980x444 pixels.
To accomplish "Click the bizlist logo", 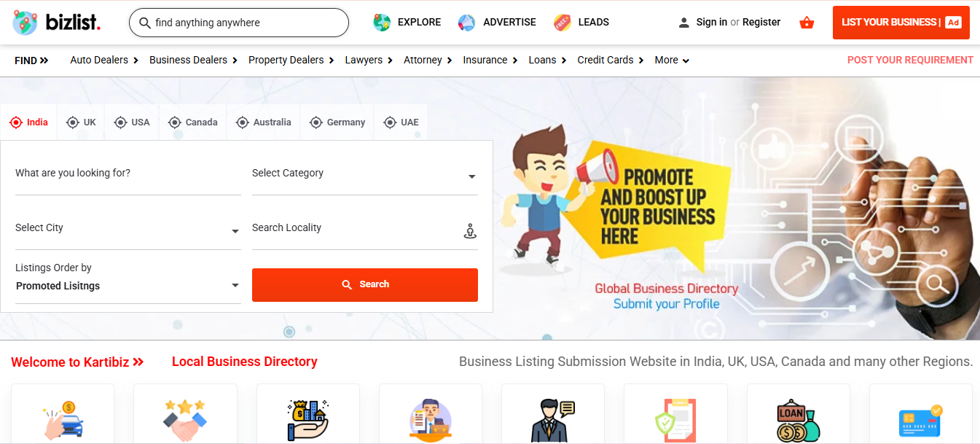I will (56, 23).
